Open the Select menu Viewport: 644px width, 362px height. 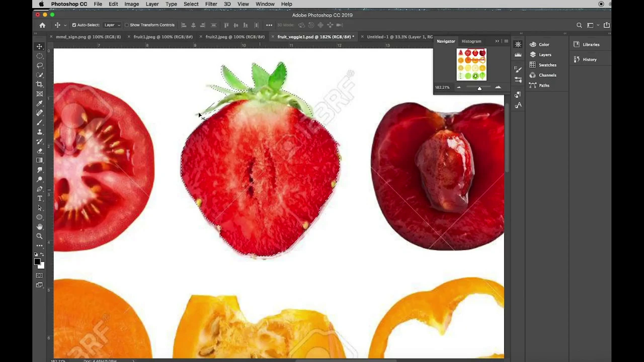tap(191, 4)
